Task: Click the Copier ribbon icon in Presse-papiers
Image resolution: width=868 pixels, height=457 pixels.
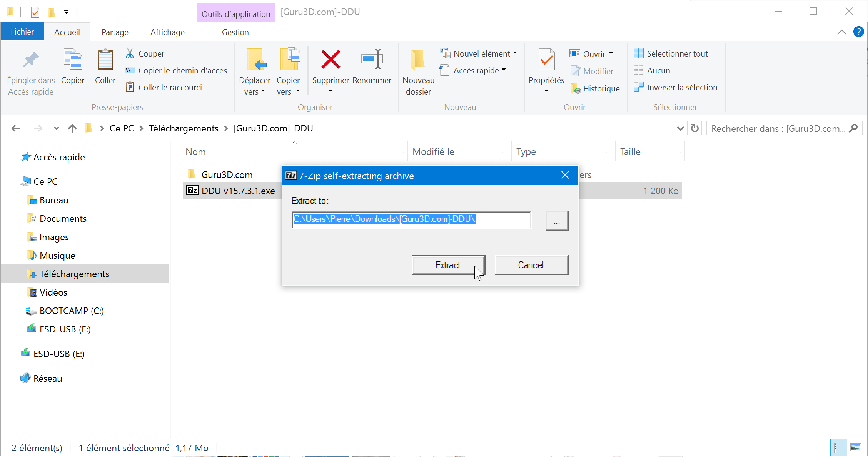Action: (x=73, y=60)
